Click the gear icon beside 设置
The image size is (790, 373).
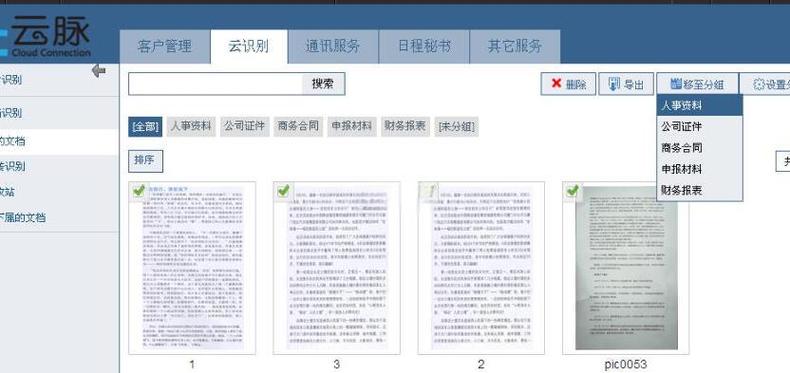(758, 85)
